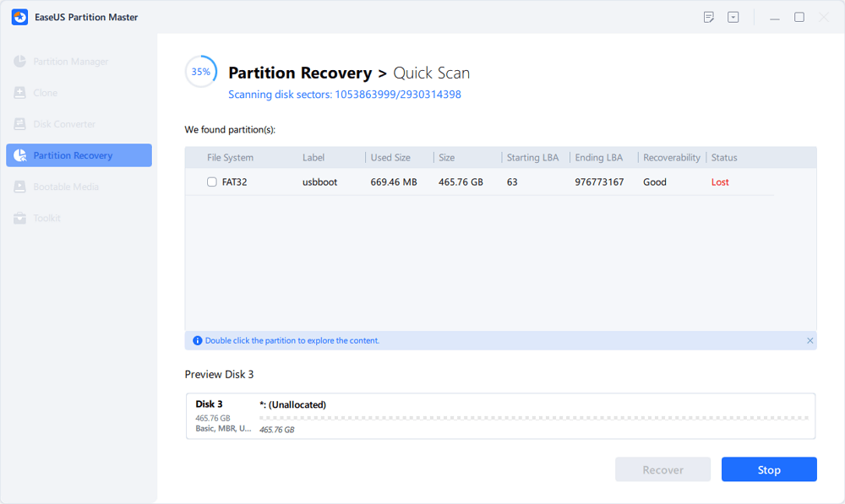The image size is (845, 504).
Task: Sort by Label column header
Action: coord(313,157)
